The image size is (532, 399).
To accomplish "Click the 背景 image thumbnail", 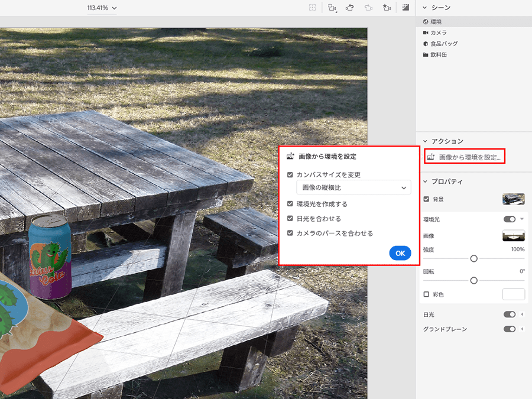I will click(514, 199).
